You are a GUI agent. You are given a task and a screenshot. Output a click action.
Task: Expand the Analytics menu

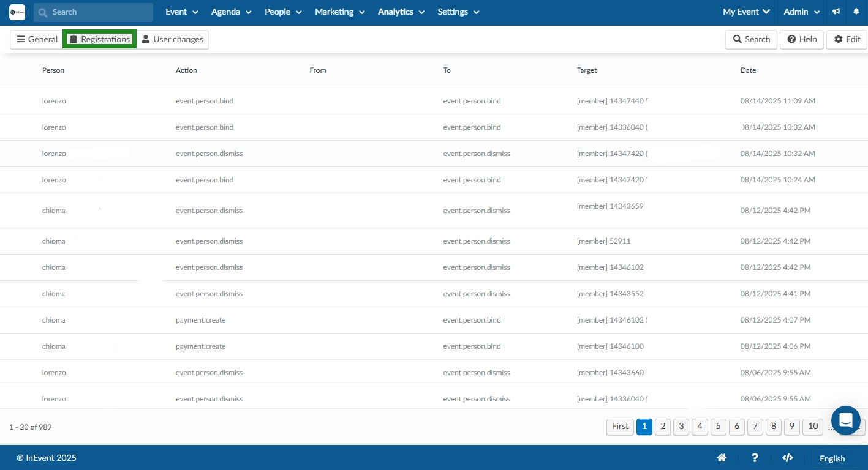coord(401,12)
